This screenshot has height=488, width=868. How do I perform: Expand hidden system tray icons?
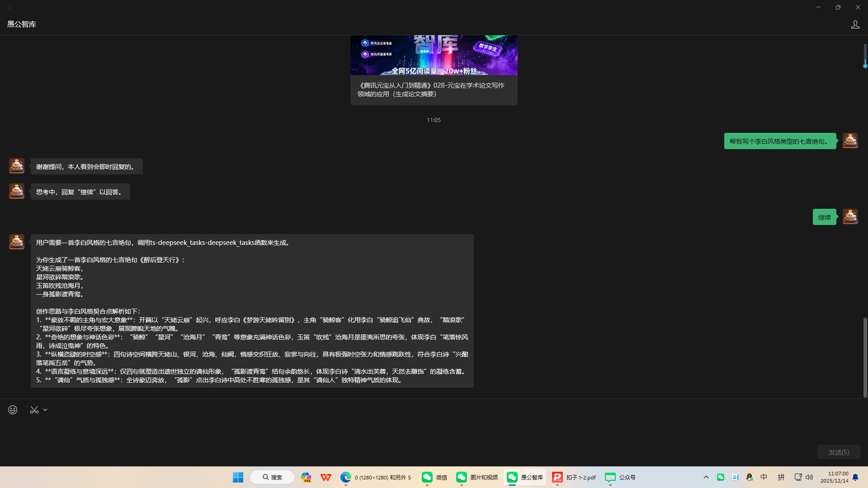point(706,477)
